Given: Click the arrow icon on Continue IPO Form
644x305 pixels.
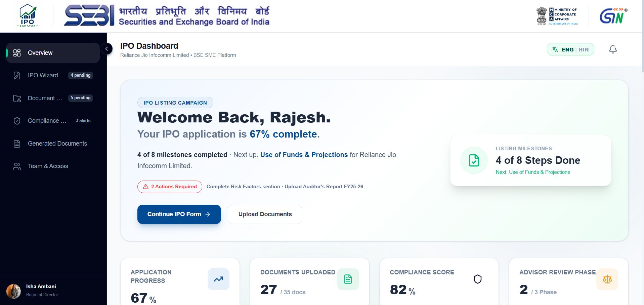Looking at the screenshot, I should [208, 214].
